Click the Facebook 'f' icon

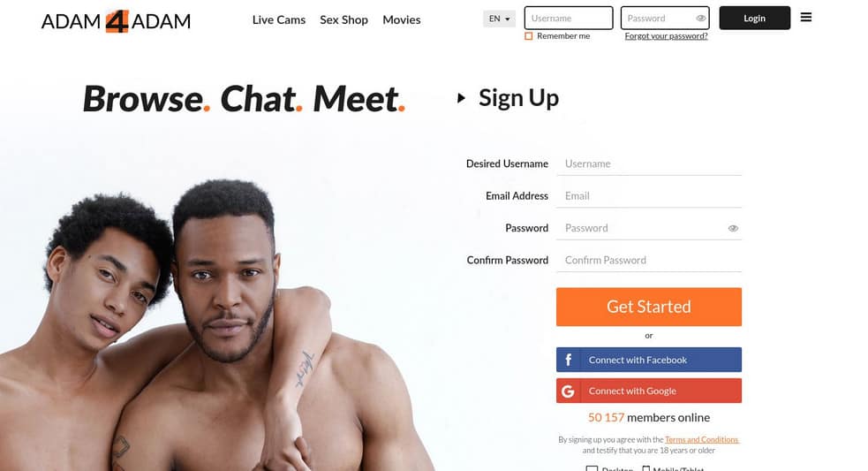(x=569, y=360)
